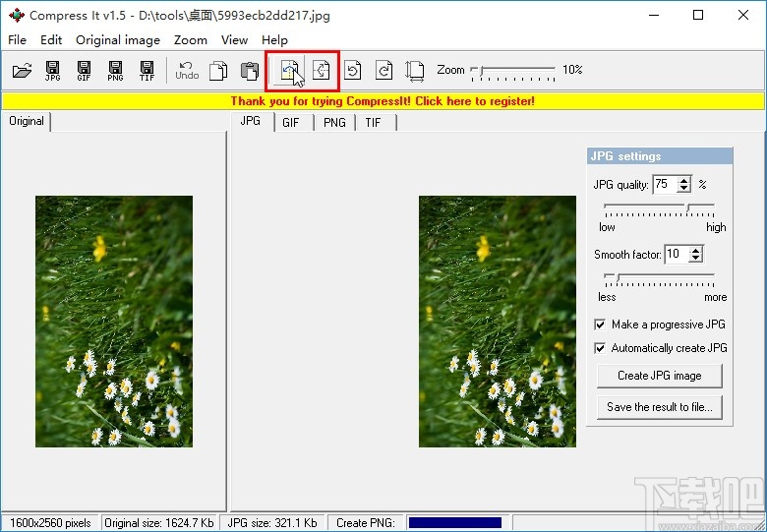Save as PNG using the toolbar icon
767x532 pixels.
pyautogui.click(x=116, y=70)
